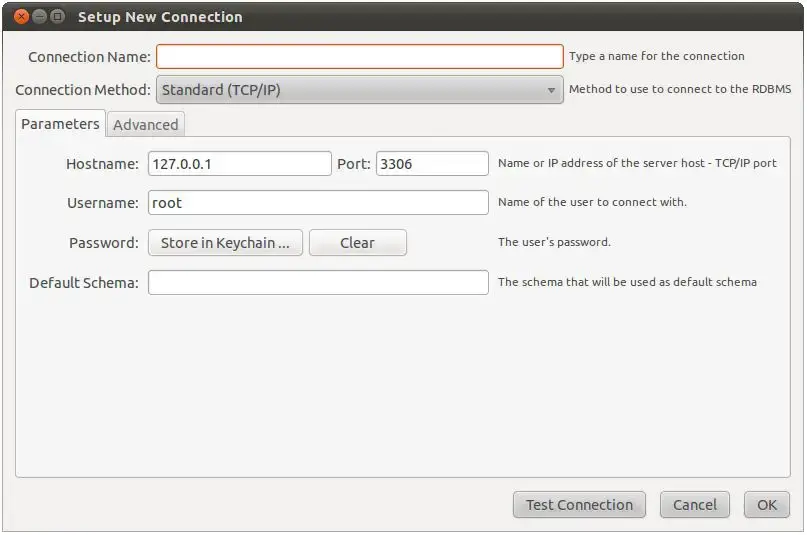807x535 pixels.
Task: Minimize the Setup New Connection dialog
Action: 37,17
